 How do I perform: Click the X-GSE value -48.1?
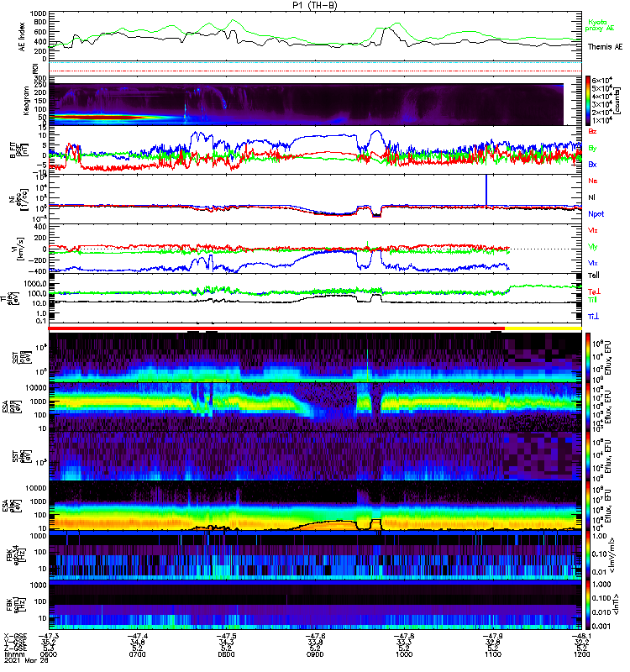point(581,636)
